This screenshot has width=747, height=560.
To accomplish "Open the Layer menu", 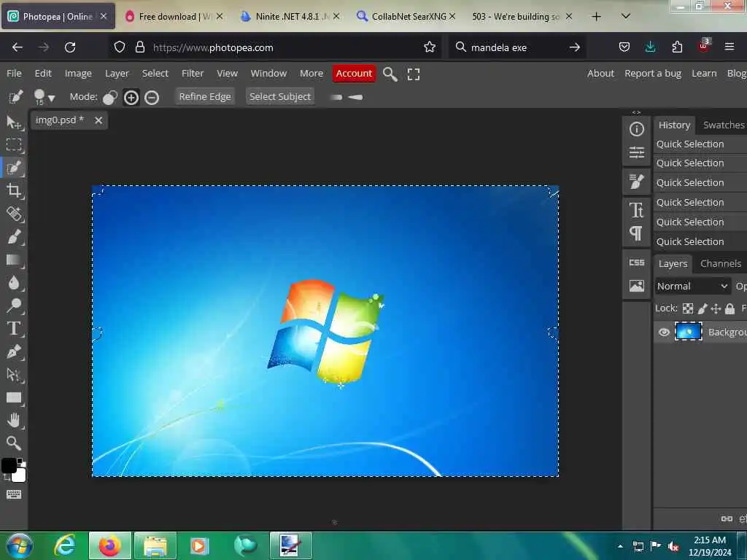I will click(117, 74).
